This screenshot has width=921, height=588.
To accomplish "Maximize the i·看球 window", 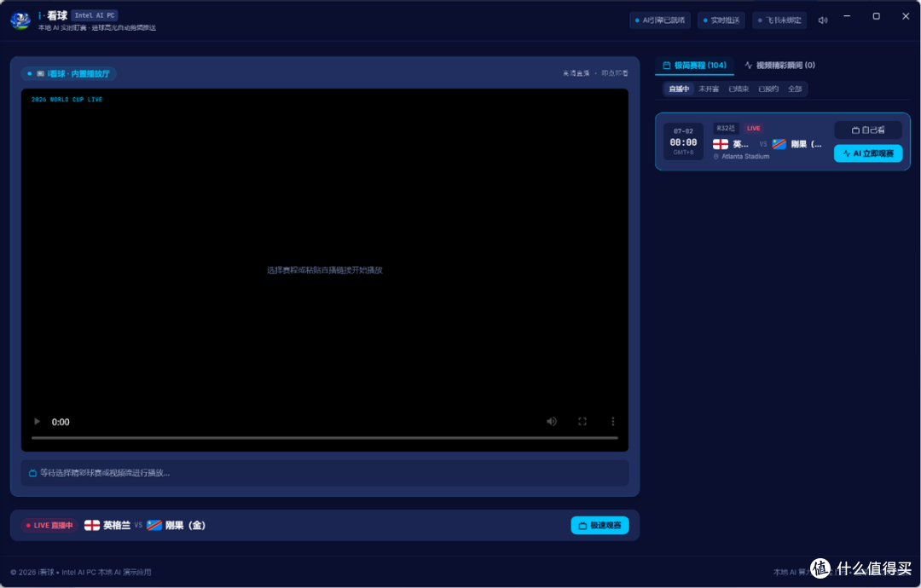I will 876,16.
